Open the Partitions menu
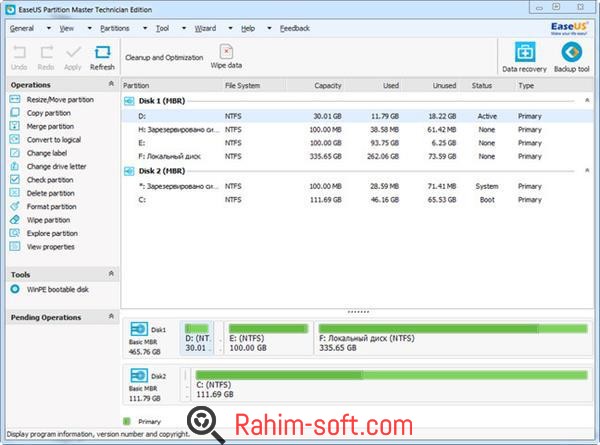 [115, 28]
